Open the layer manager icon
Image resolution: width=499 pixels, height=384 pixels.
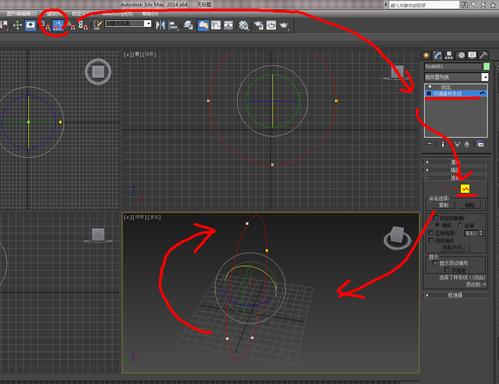pos(188,25)
